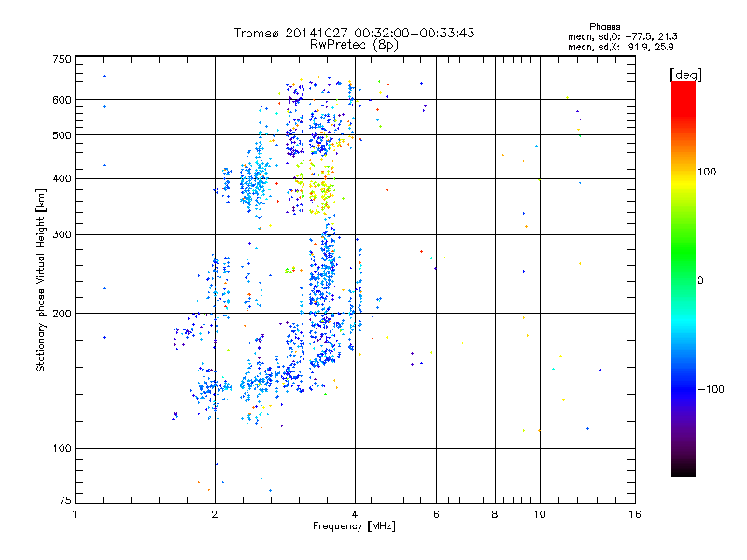747x560 pixels.
Task: Click the Stationary phase Virtual Height [km] label
Action: point(41,280)
